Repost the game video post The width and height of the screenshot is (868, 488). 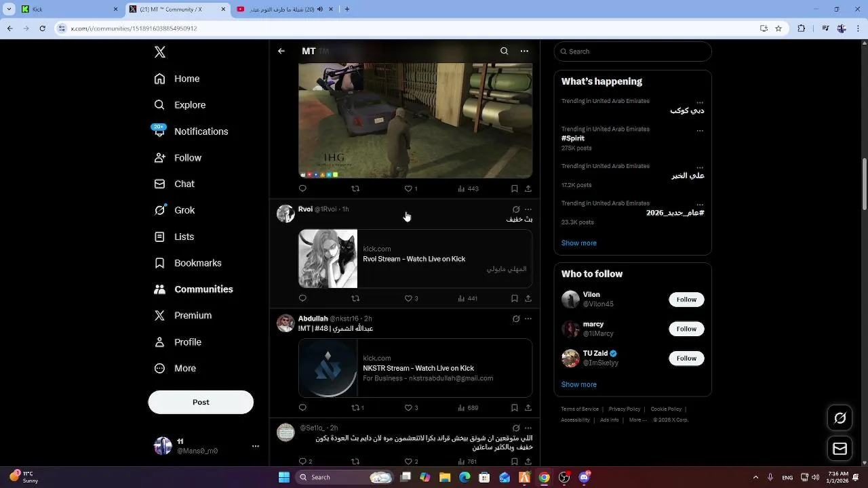click(x=355, y=189)
